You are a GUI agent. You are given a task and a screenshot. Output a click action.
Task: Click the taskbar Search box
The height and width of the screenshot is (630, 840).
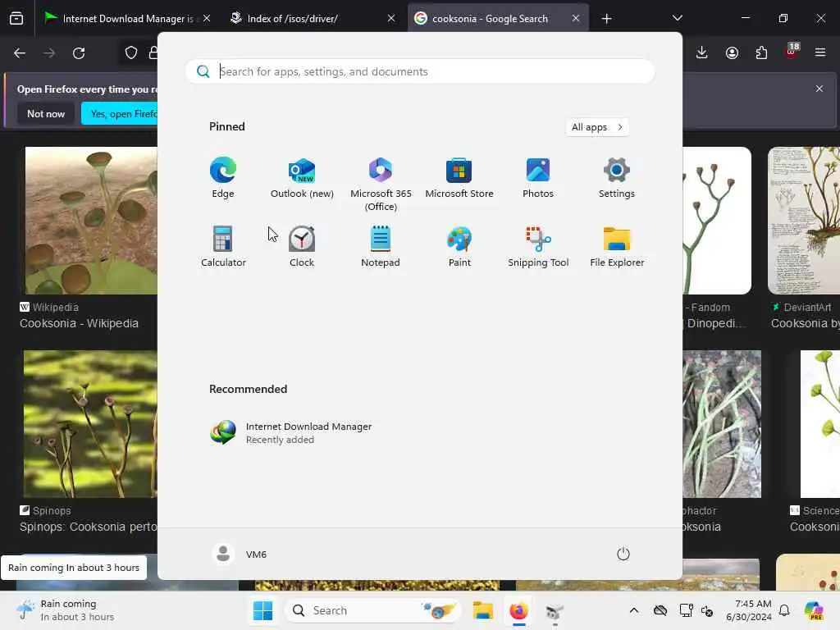tap(373, 610)
